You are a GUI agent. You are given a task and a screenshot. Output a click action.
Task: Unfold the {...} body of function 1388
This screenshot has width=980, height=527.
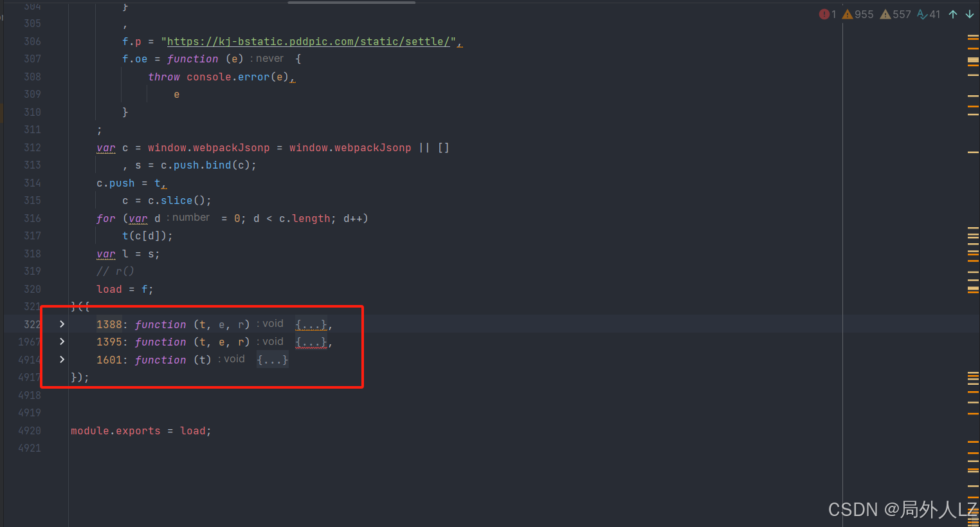pos(311,324)
